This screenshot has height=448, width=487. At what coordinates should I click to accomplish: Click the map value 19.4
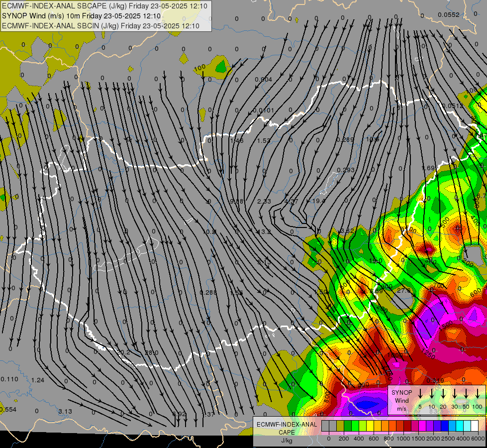319,201
